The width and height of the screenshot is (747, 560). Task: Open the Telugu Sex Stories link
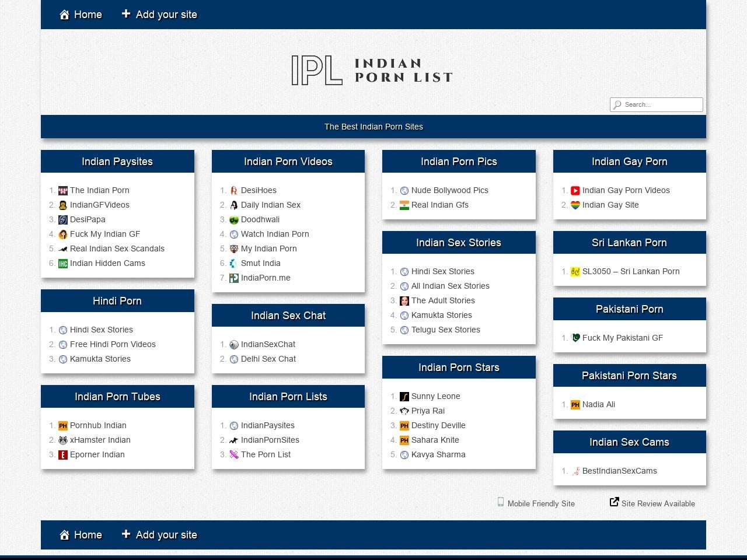(x=446, y=330)
